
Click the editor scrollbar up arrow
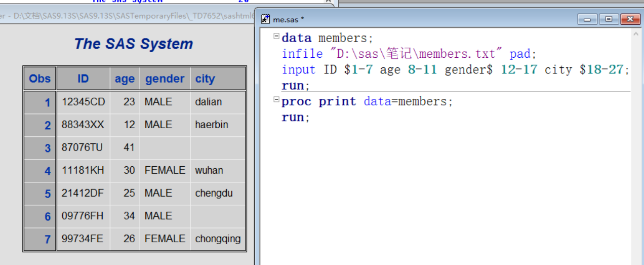click(x=636, y=34)
